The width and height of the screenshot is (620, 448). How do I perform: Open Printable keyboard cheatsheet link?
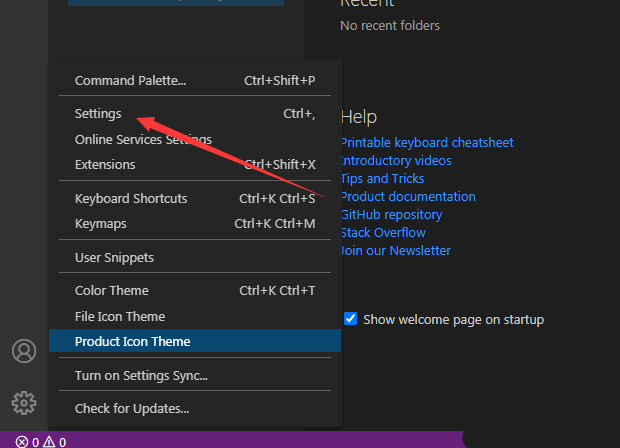(x=427, y=143)
